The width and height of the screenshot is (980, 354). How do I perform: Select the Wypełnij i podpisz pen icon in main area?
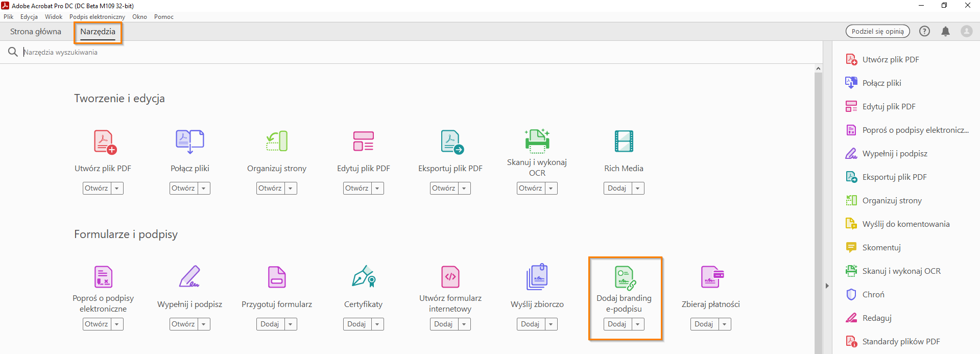(189, 276)
